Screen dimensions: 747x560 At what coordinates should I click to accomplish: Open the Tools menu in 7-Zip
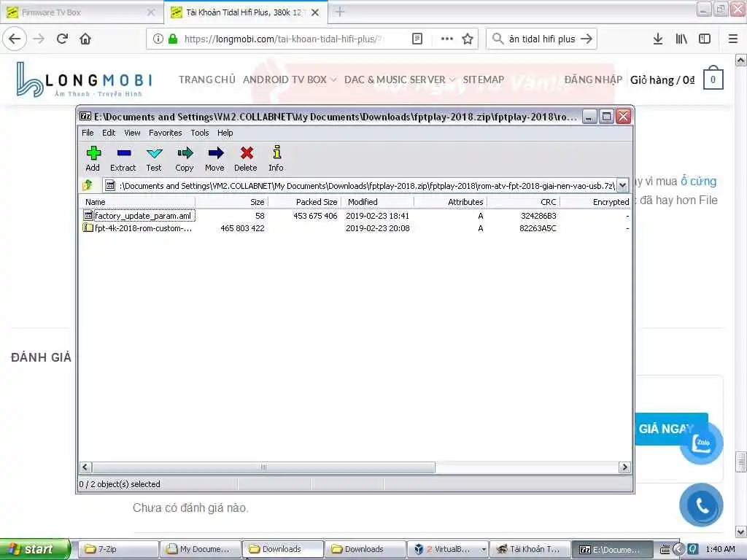[200, 133]
